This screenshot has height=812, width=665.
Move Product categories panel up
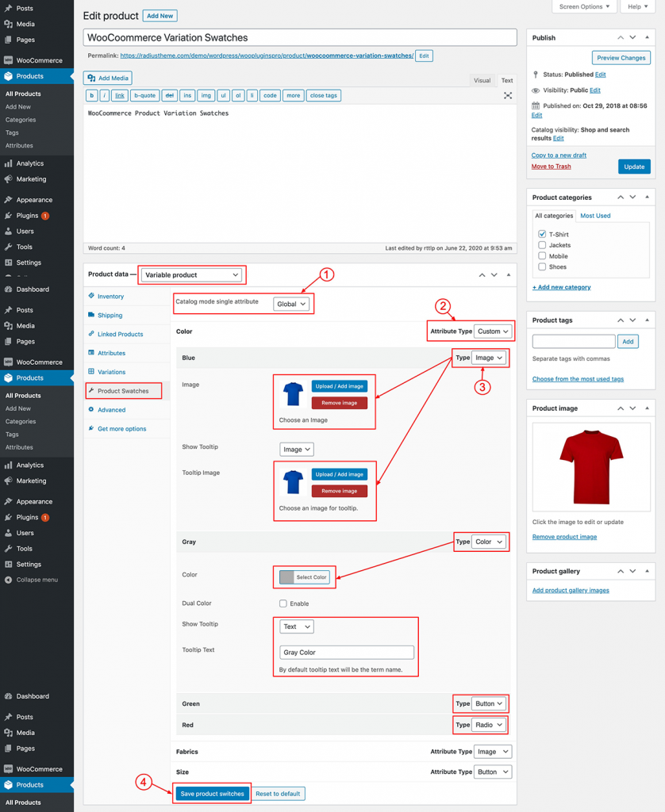621,197
